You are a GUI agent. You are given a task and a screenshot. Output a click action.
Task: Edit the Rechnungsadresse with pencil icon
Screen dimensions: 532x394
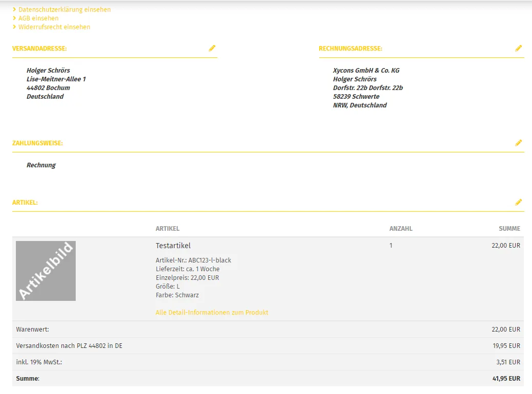click(518, 48)
